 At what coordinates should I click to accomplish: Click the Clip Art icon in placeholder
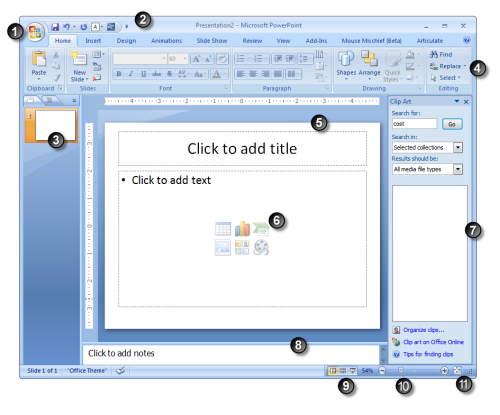tap(242, 248)
